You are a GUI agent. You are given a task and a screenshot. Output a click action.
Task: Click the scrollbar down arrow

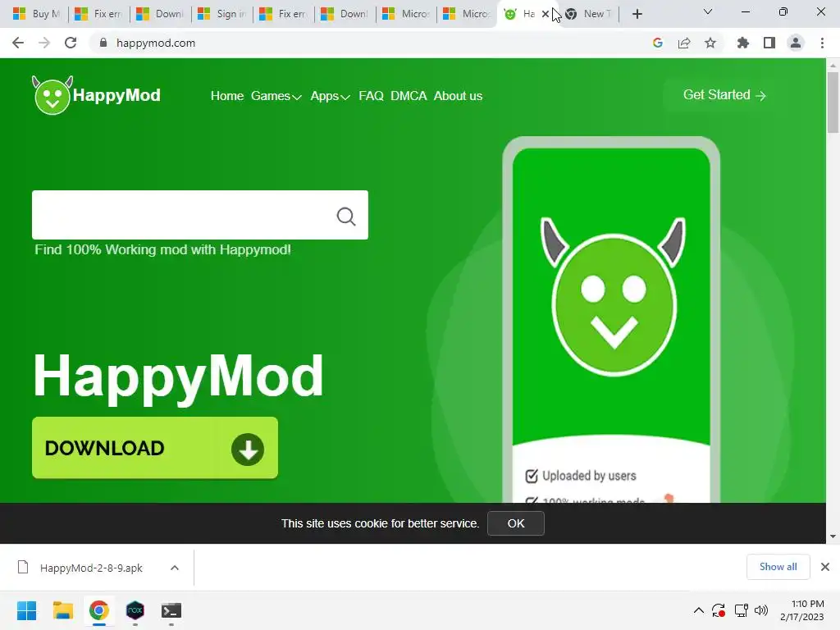[833, 536]
